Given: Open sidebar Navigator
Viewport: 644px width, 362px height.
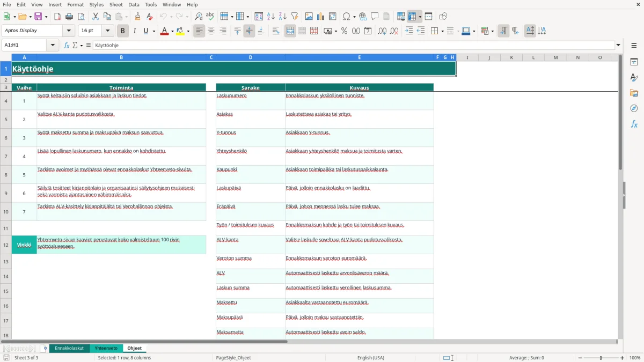Looking at the screenshot, I should (x=634, y=108).
